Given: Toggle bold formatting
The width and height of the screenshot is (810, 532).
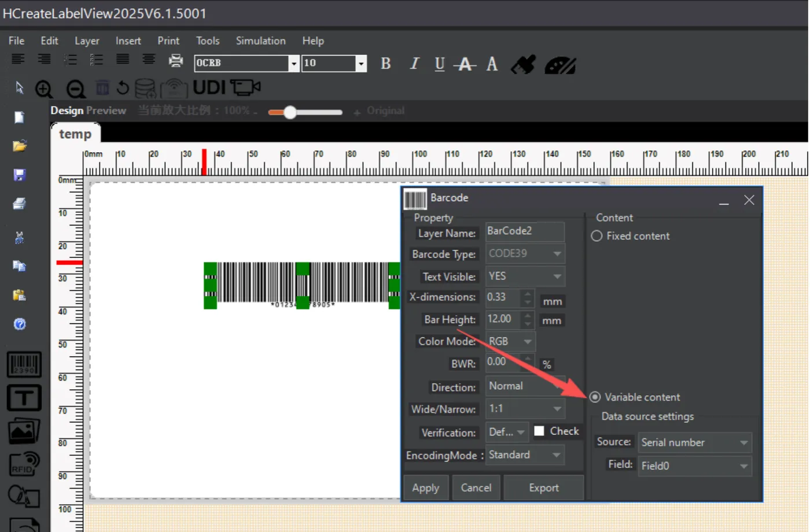Looking at the screenshot, I should click(386, 64).
